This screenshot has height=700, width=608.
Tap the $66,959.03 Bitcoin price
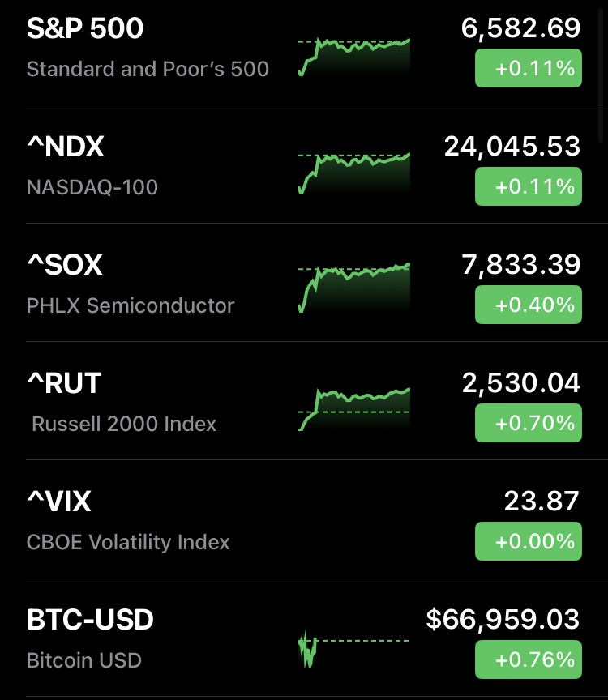point(503,621)
